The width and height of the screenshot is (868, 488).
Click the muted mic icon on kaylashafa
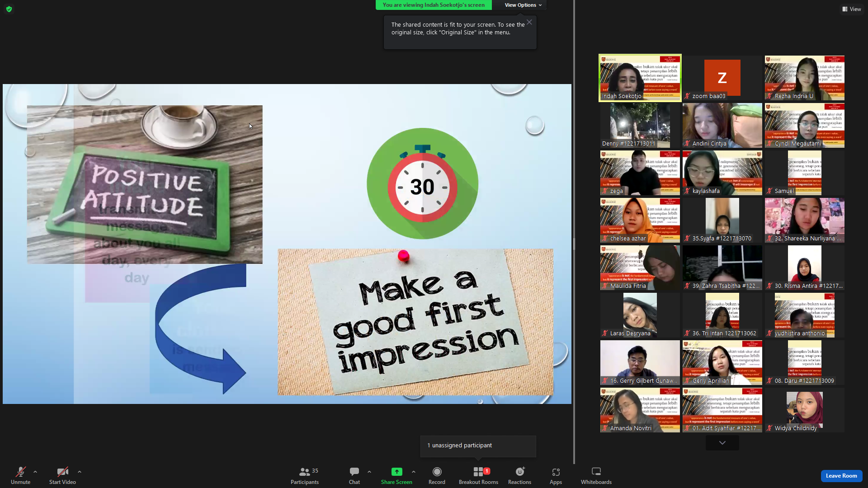click(687, 191)
